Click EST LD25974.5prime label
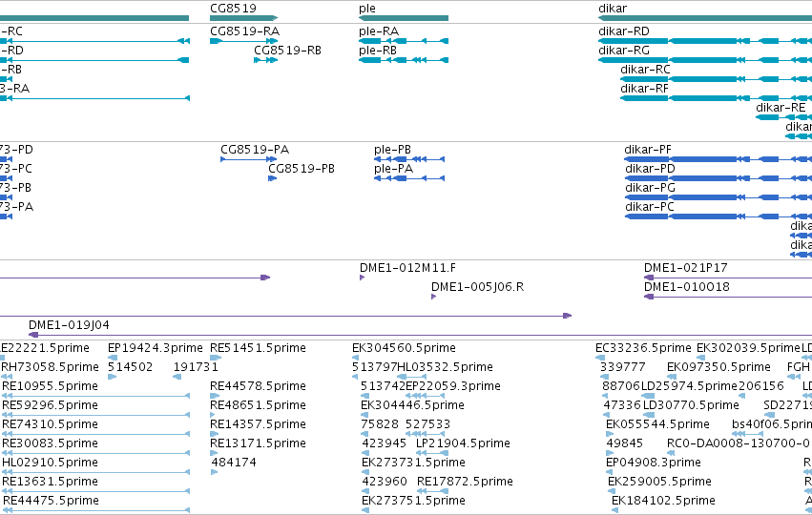Screen dimensions: 812x515 (x=689, y=386)
